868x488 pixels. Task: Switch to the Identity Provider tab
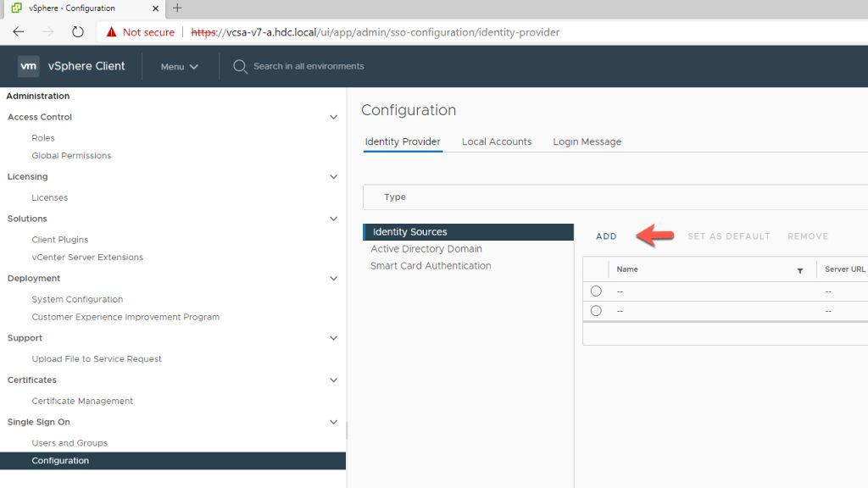[x=403, y=141]
